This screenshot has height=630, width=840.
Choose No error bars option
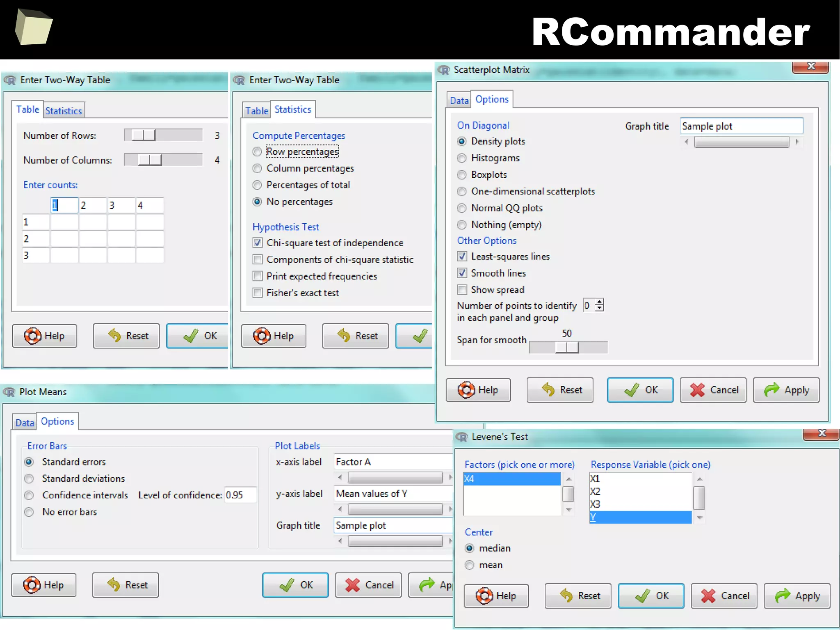(x=29, y=512)
